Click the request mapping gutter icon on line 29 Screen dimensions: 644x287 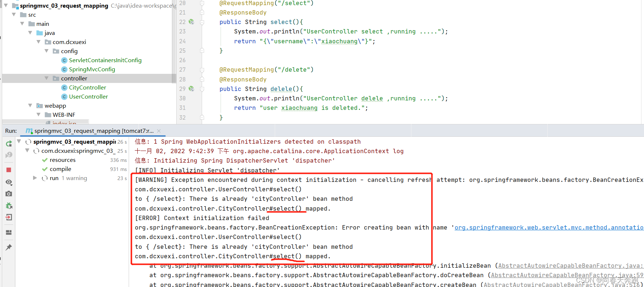192,89
